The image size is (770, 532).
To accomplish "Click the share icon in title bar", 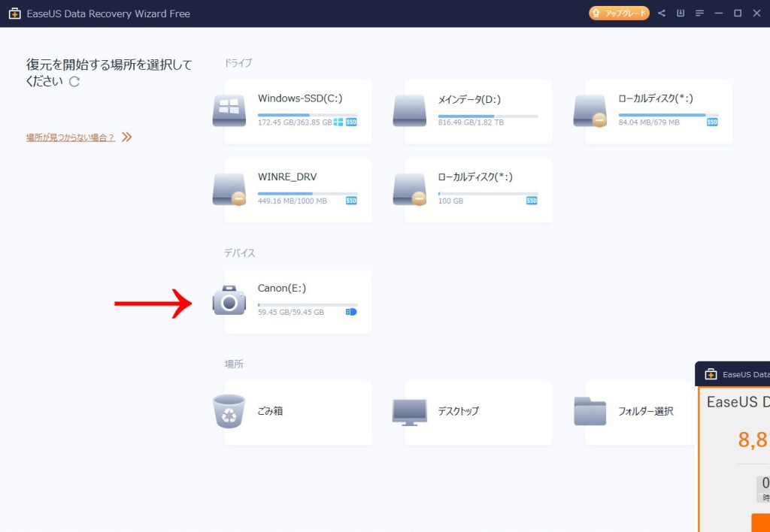I will (x=662, y=14).
